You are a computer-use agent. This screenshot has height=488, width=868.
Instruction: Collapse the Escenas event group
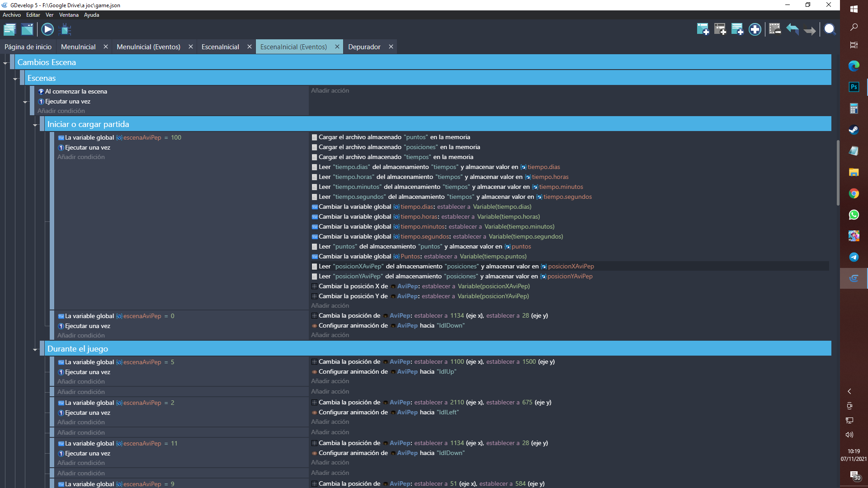point(15,79)
